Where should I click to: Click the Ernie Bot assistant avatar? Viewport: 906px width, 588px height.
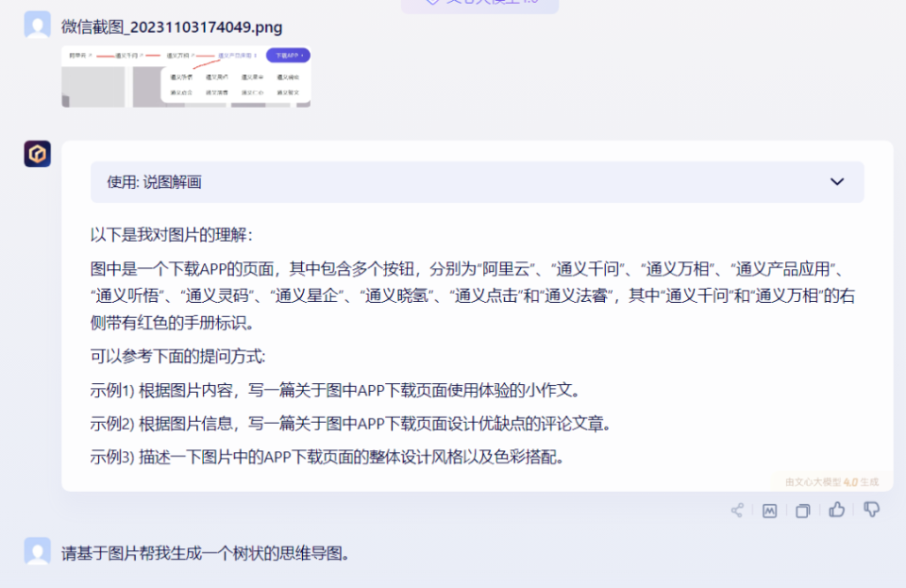point(37,153)
